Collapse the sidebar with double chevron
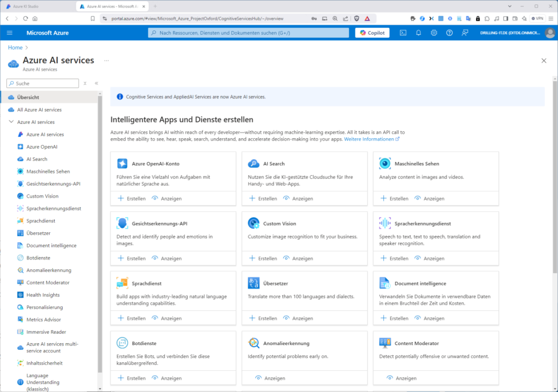Viewport: 558px width, 392px height. (96, 83)
